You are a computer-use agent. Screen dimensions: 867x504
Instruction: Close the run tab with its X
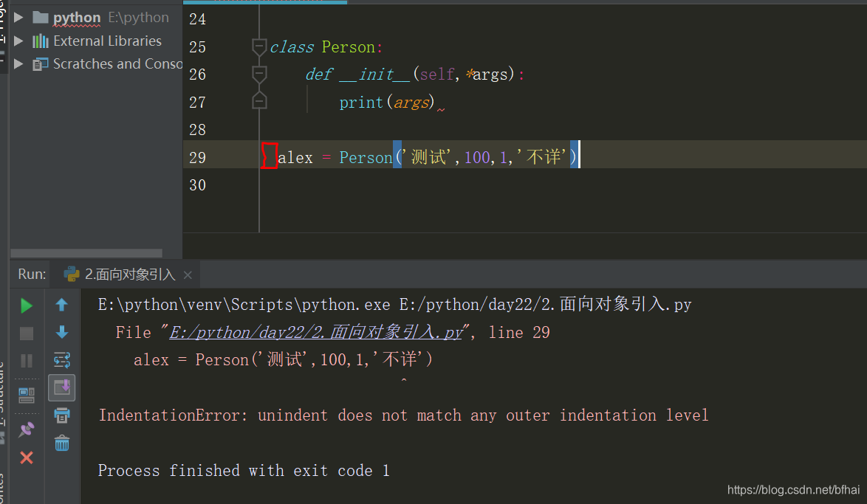click(x=188, y=275)
